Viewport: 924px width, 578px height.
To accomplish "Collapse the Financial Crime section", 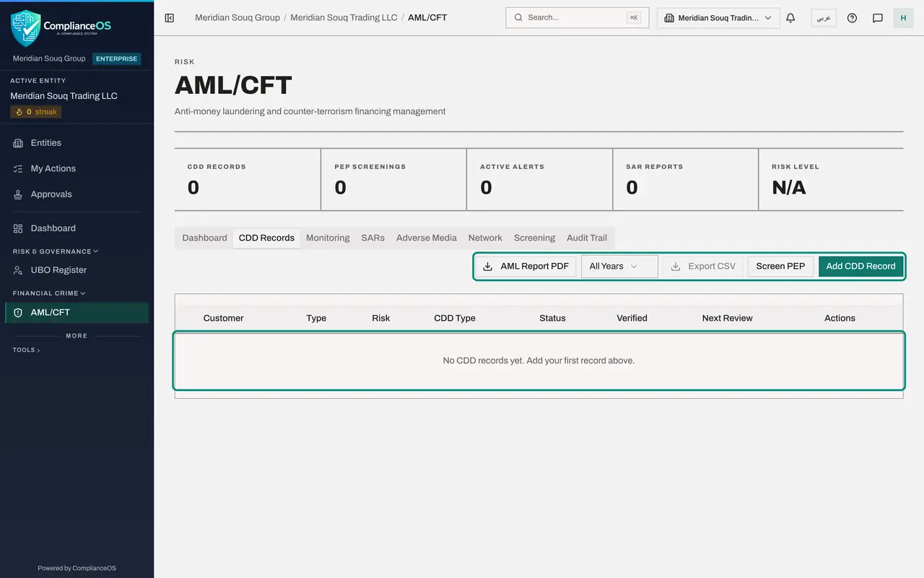I will (49, 293).
